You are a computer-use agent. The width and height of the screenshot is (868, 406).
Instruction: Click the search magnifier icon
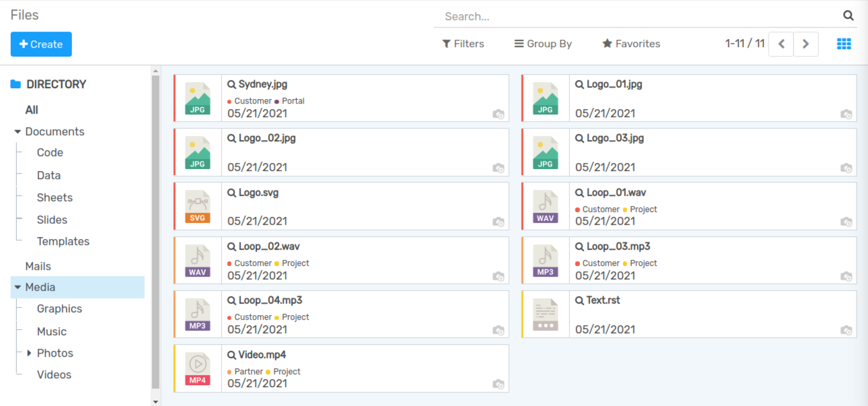point(848,15)
